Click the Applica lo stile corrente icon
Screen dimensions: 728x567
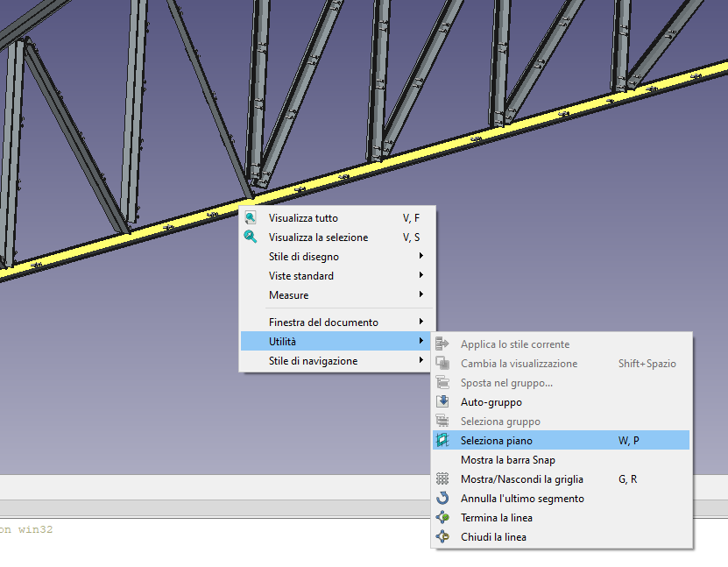(x=442, y=344)
